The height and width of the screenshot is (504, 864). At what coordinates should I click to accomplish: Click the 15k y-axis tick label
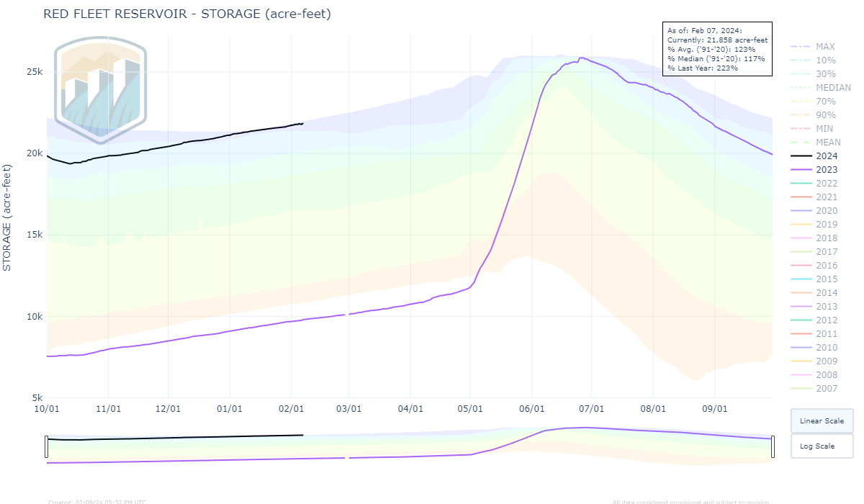click(35, 235)
